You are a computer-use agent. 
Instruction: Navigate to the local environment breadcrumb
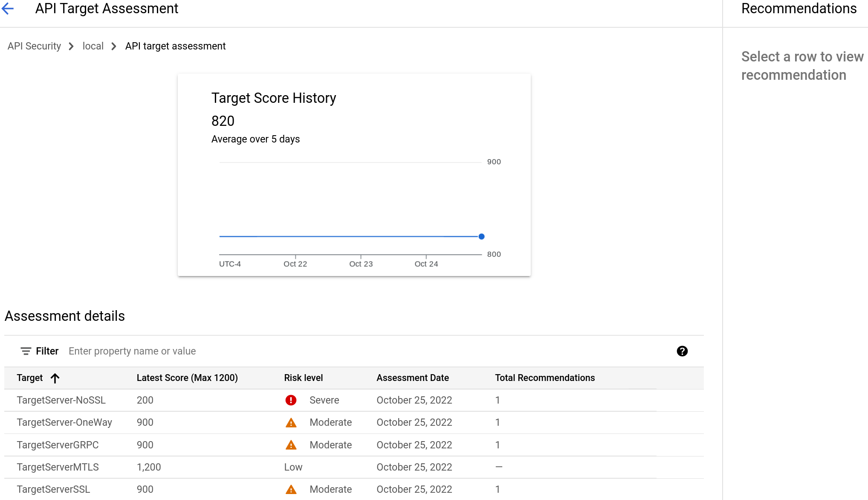click(93, 46)
